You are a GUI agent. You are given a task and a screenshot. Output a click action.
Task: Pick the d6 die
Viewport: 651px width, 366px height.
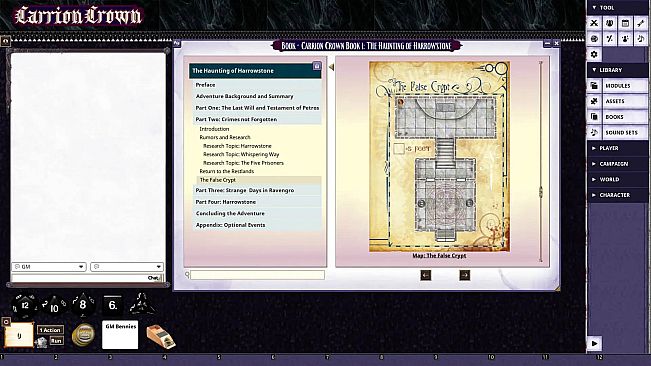pyautogui.click(x=113, y=306)
